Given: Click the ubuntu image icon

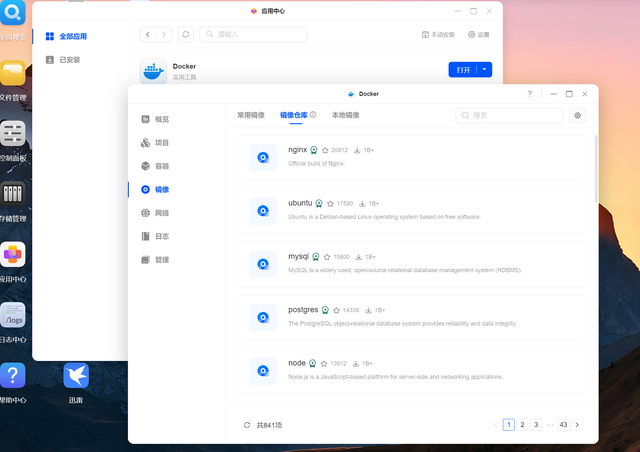Looking at the screenshot, I should click(263, 211).
